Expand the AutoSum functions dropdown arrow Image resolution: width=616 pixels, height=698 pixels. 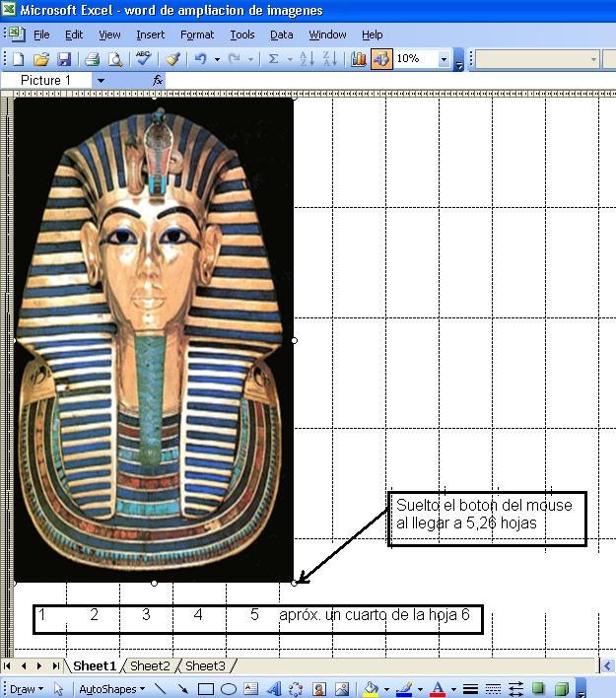point(290,59)
